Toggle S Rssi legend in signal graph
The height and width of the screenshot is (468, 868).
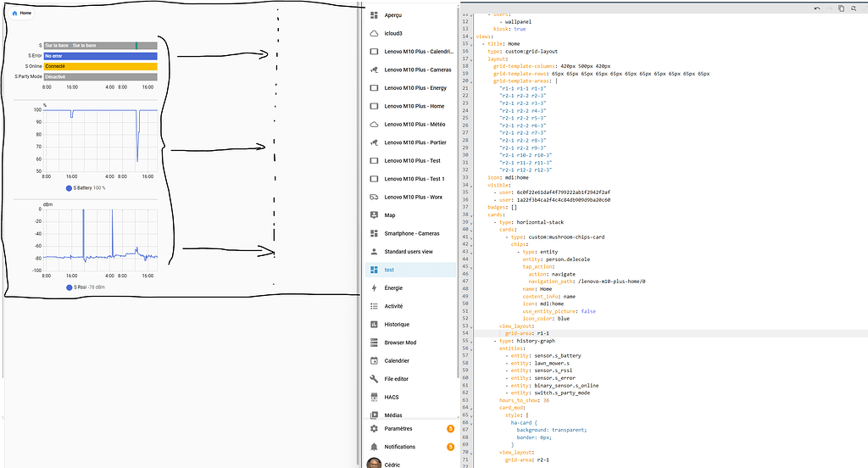click(x=86, y=287)
